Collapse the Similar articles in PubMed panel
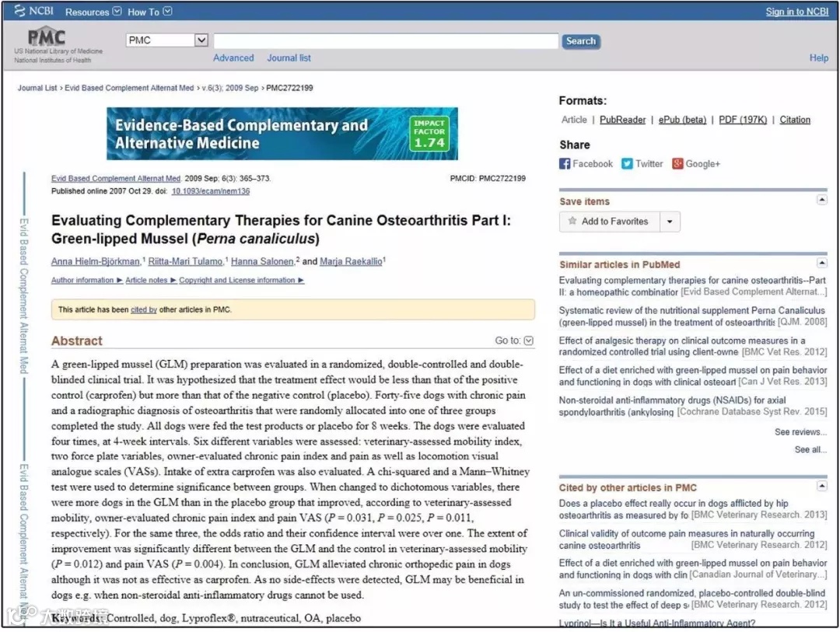This screenshot has width=840, height=632. [822, 263]
